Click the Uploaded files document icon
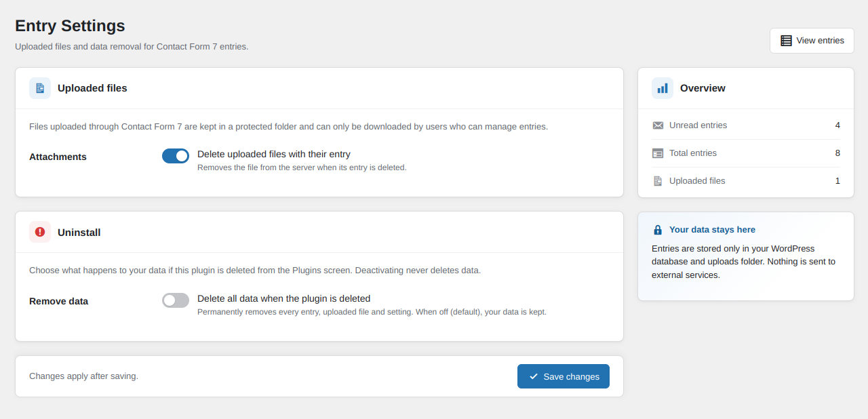Image resolution: width=868 pixels, height=419 pixels. [40, 88]
